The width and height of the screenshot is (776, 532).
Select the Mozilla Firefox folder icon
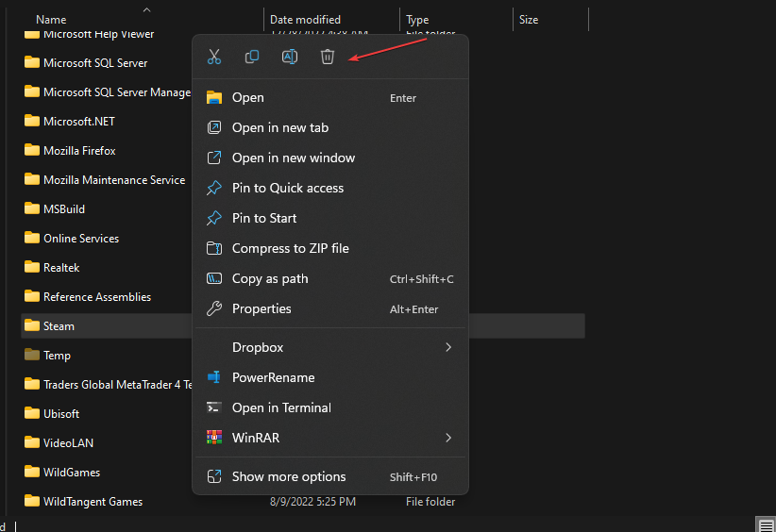click(x=32, y=150)
